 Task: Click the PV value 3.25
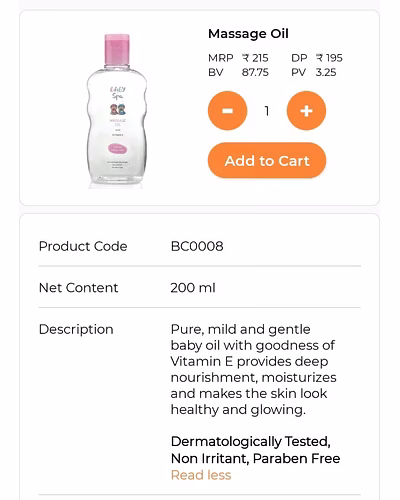coord(326,72)
